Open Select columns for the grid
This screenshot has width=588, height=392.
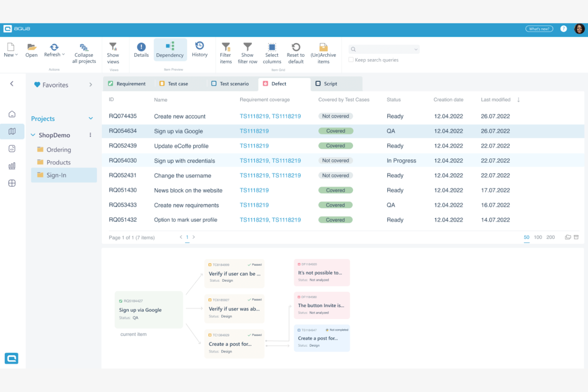pos(272,53)
